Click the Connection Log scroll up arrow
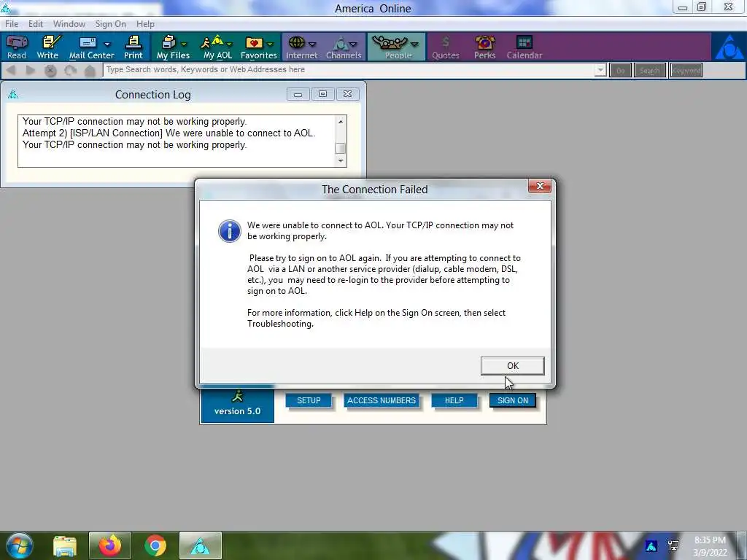 coord(340,122)
